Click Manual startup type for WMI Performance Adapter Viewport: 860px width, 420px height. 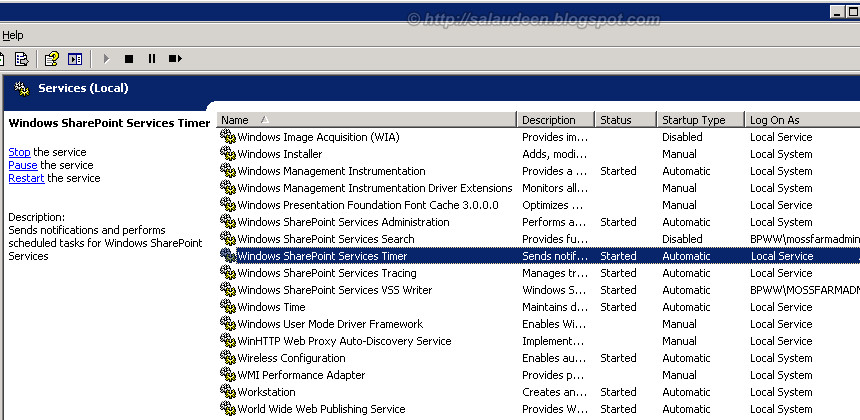[680, 375]
